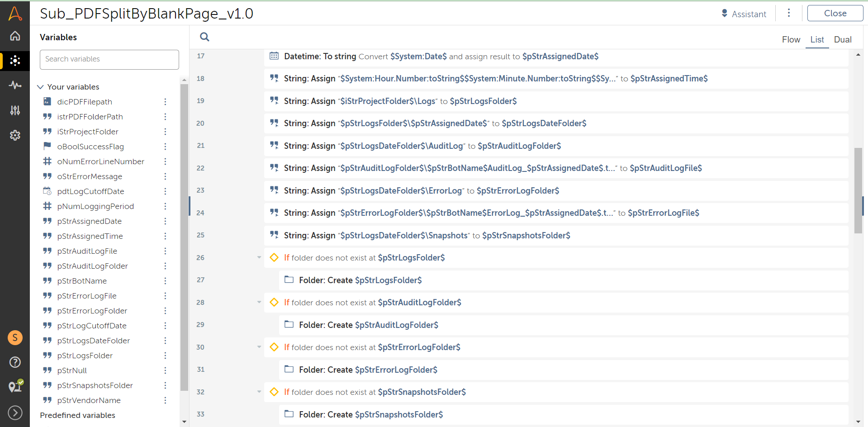Open the Activity pulse icon in sidebar

click(x=15, y=85)
